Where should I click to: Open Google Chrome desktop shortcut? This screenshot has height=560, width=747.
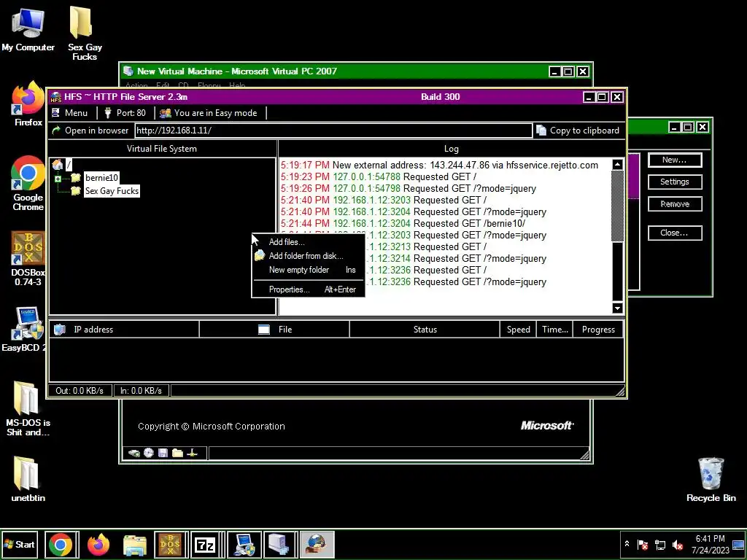28,183
